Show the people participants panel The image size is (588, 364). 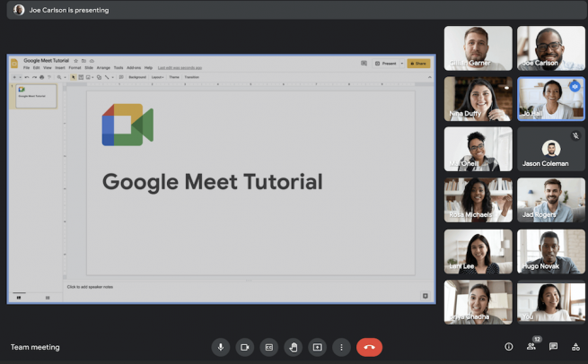pyautogui.click(x=531, y=347)
